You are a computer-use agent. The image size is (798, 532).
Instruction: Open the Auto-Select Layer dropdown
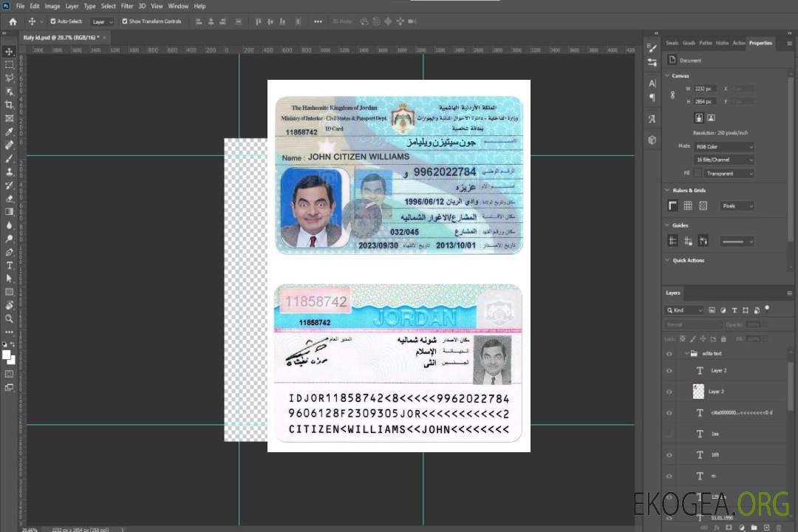[102, 21]
